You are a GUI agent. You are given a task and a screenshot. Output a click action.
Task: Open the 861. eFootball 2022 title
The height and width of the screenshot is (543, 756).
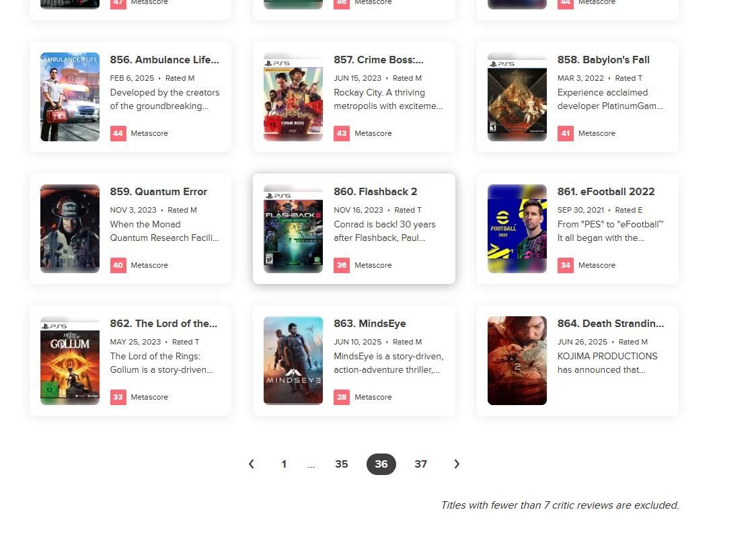click(x=606, y=192)
